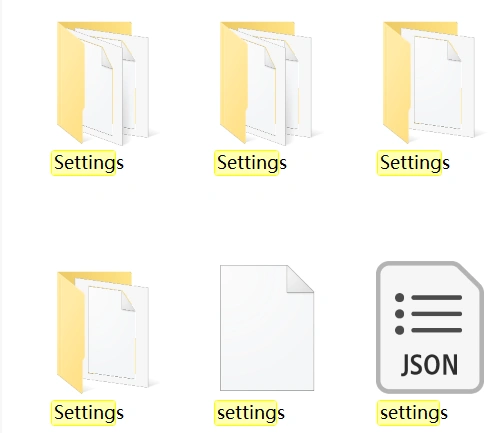Image resolution: width=499 pixels, height=433 pixels.
Task: Click the empty body of the blank settings file
Action: pos(263,340)
